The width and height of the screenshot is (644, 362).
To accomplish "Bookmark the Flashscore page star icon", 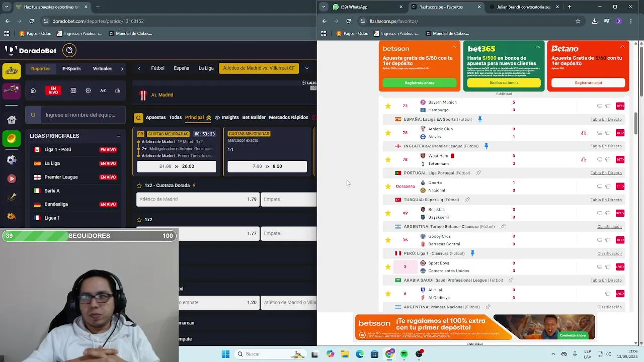I will pyautogui.click(x=578, y=21).
